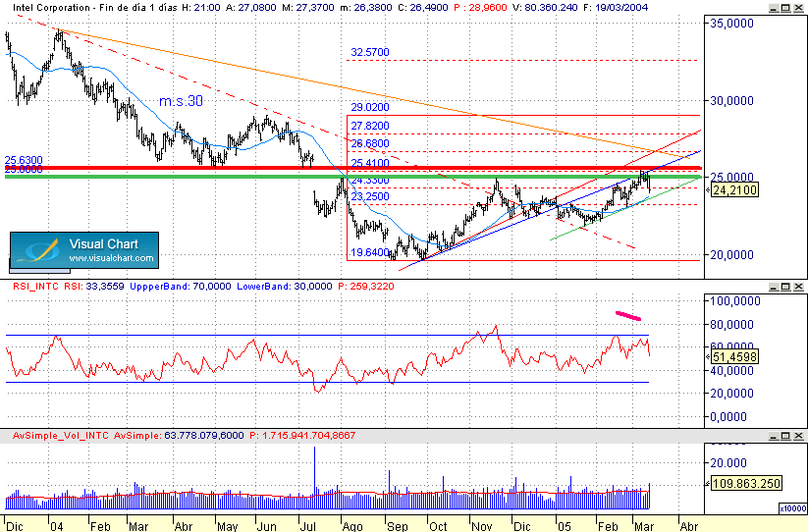This screenshot has width=808, height=532.
Task: Click the Abr label at time axis end
Action: [x=689, y=526]
